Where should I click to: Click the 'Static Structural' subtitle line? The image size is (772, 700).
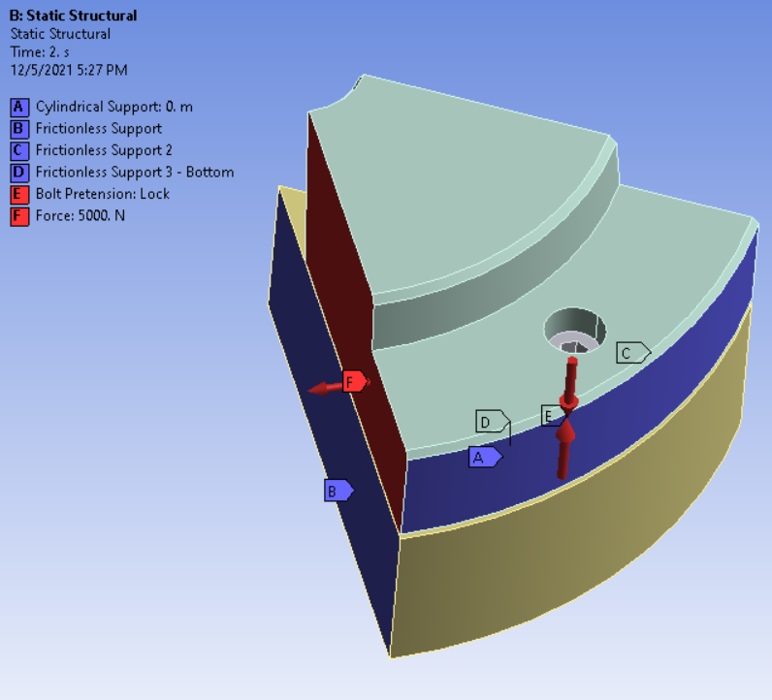click(x=60, y=34)
